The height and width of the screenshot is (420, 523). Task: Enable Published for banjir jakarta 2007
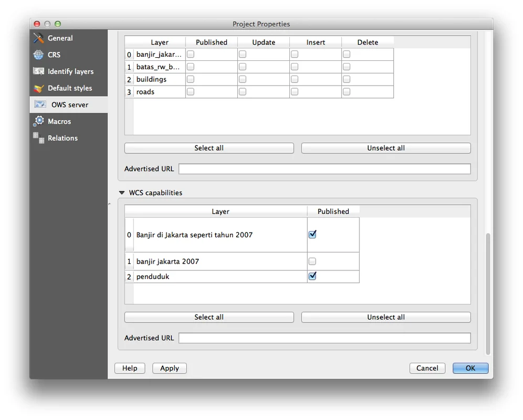click(x=312, y=261)
